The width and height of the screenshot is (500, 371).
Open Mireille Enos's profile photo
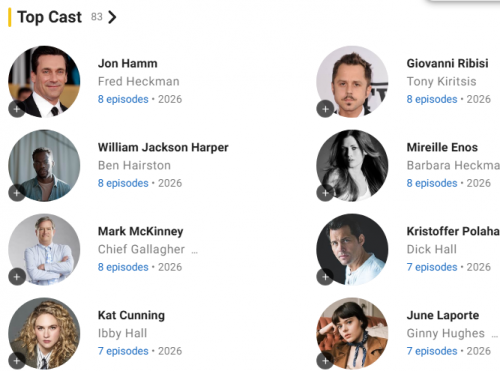pos(352,166)
